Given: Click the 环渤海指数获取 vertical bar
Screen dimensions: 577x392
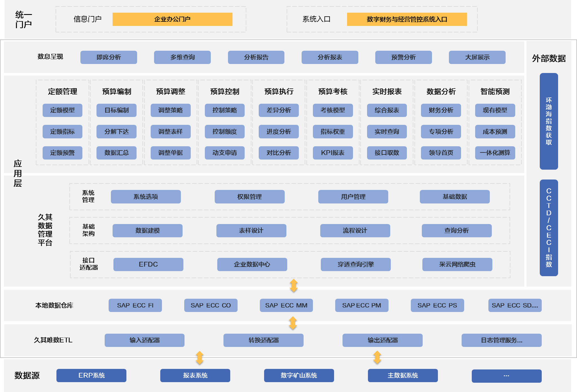Looking at the screenshot, I should coord(549,121).
